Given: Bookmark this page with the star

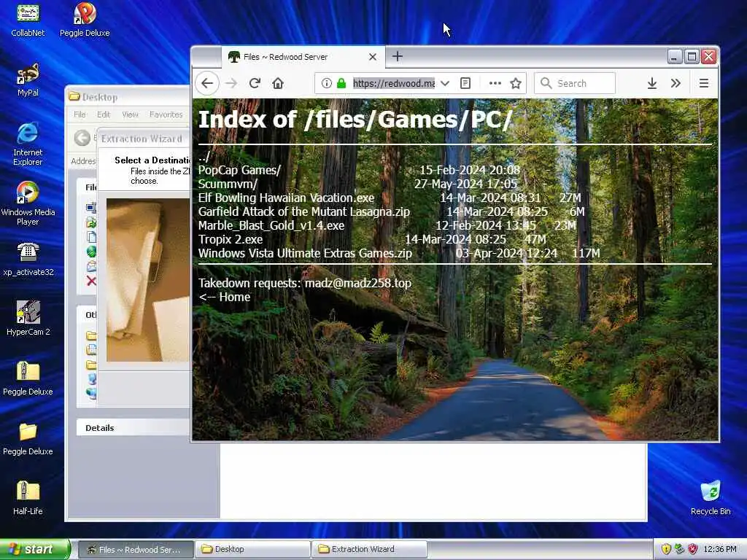Looking at the screenshot, I should coord(516,83).
